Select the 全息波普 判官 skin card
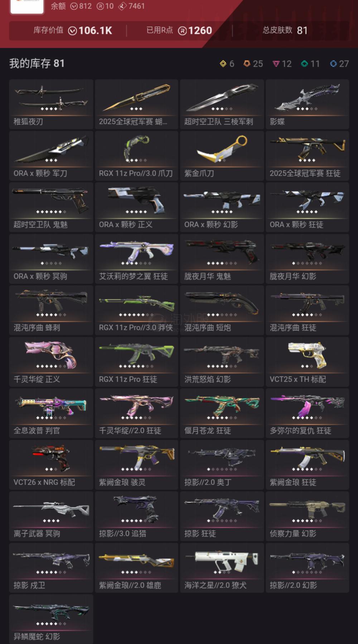The width and height of the screenshot is (358, 644). [x=51, y=413]
